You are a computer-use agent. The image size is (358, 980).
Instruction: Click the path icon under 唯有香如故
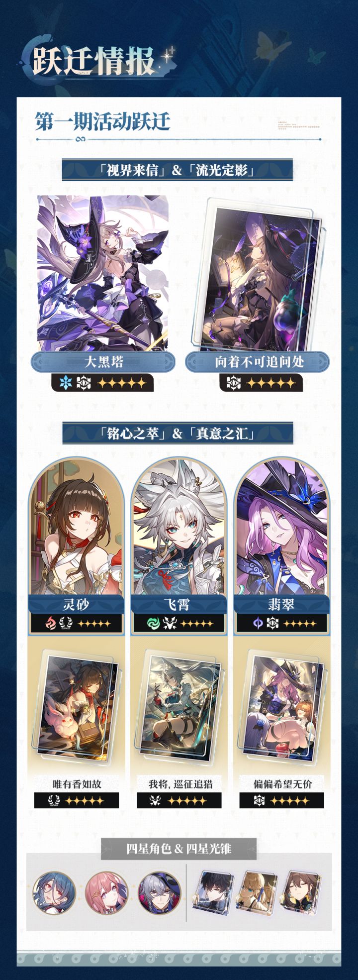(54, 800)
